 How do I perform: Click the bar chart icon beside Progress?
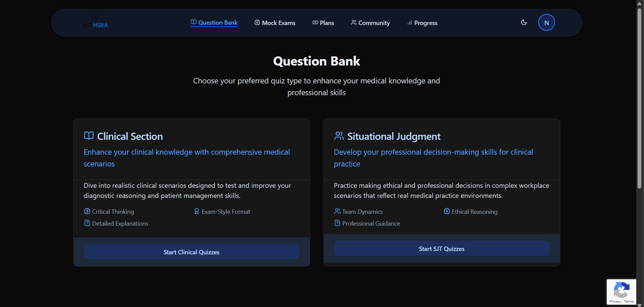409,23
